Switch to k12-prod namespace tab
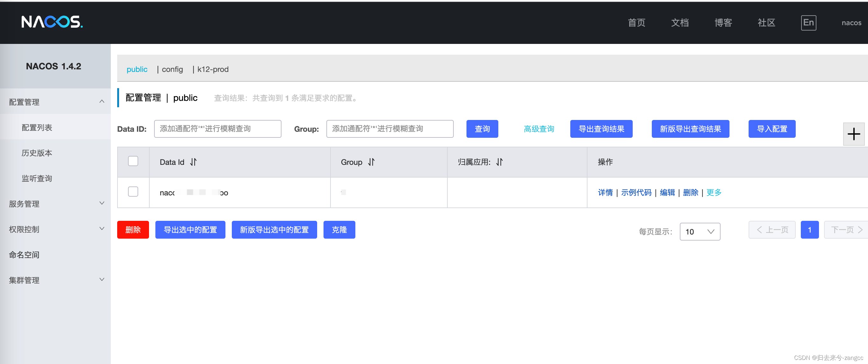 pos(213,69)
